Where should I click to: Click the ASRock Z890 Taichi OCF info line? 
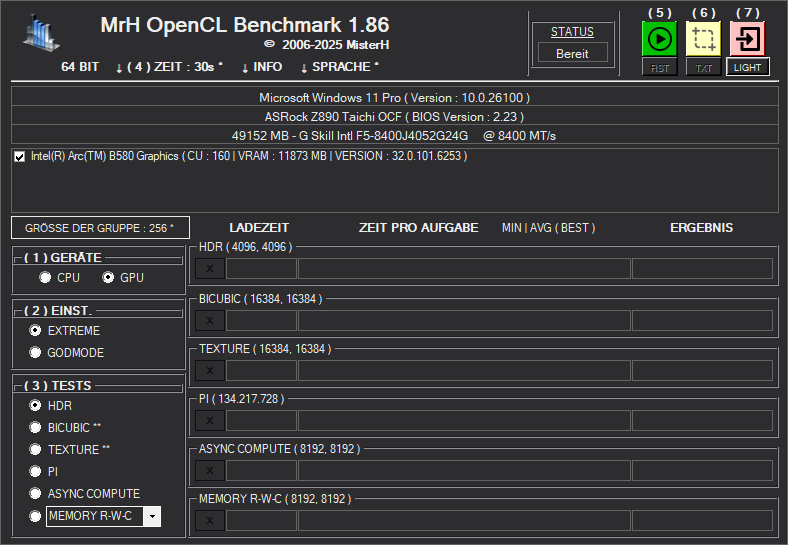tap(395, 117)
